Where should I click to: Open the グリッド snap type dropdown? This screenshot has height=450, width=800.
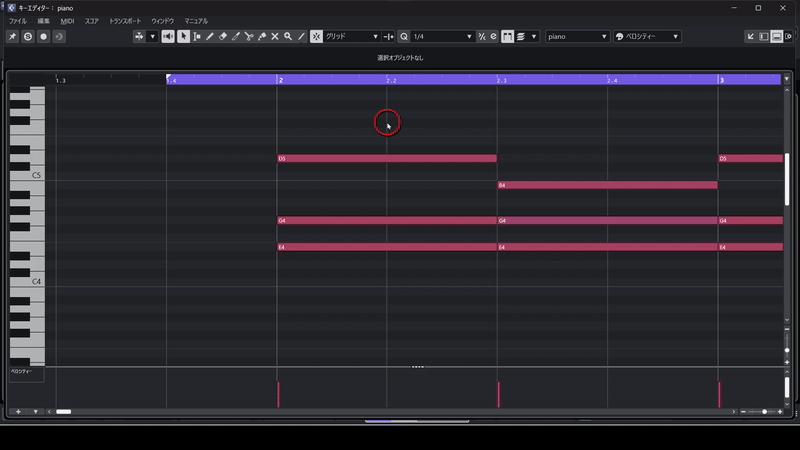[352, 36]
